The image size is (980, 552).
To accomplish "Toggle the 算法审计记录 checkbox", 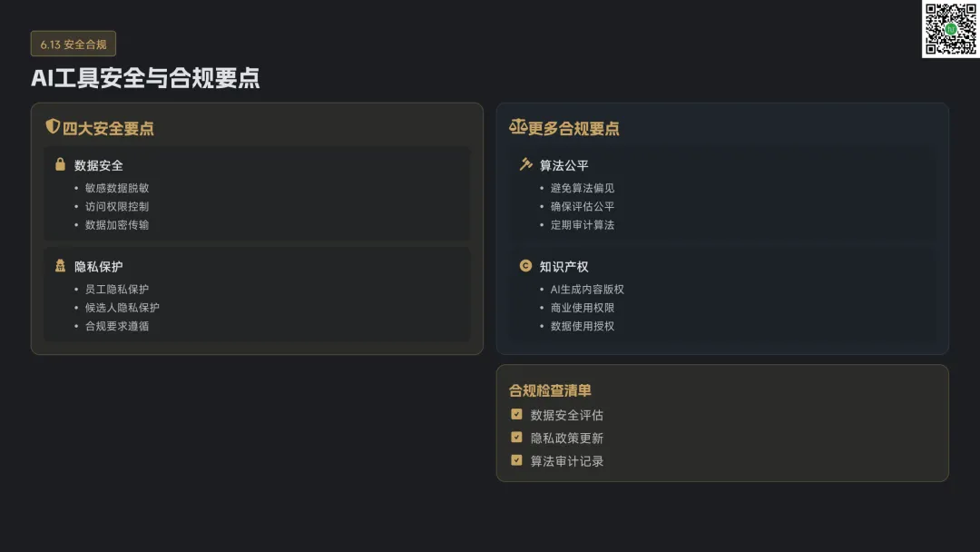I will tap(517, 460).
